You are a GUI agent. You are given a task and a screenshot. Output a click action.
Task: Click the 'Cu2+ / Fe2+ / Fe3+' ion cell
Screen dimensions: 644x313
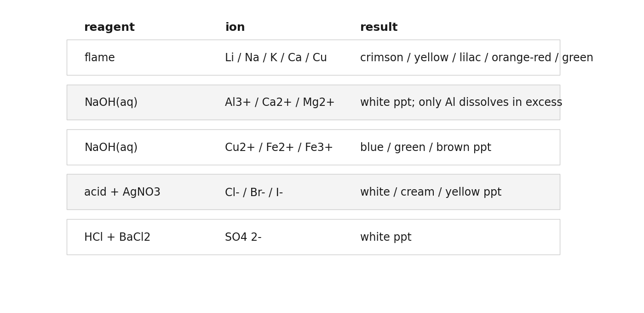click(x=279, y=147)
